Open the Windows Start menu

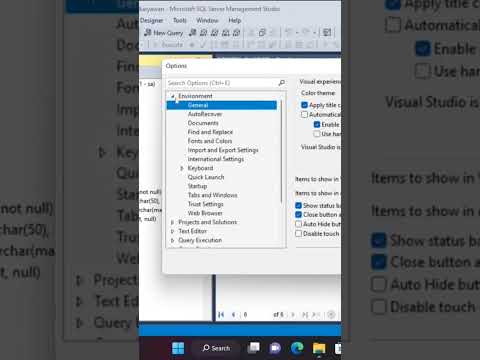178,348
